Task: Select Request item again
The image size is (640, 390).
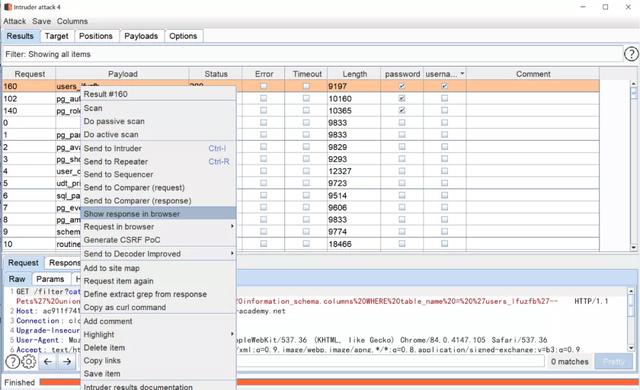Action: click(x=159, y=281)
